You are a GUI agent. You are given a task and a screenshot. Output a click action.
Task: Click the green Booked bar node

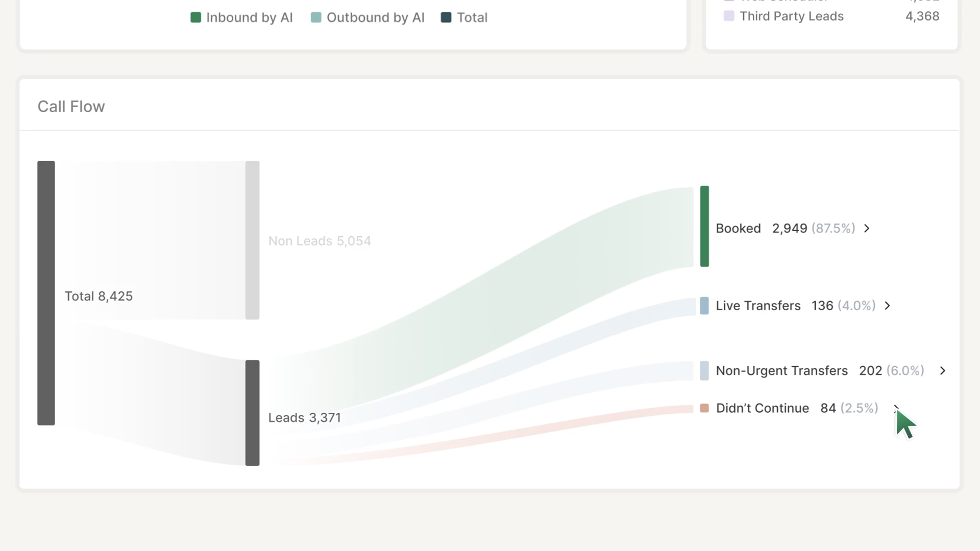tap(704, 226)
